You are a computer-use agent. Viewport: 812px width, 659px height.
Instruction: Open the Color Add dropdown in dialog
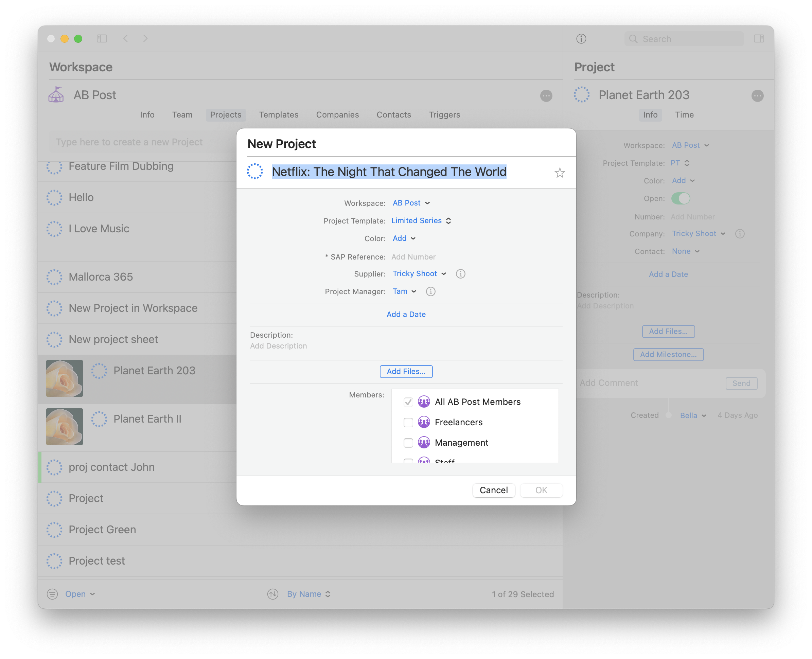[x=404, y=238]
